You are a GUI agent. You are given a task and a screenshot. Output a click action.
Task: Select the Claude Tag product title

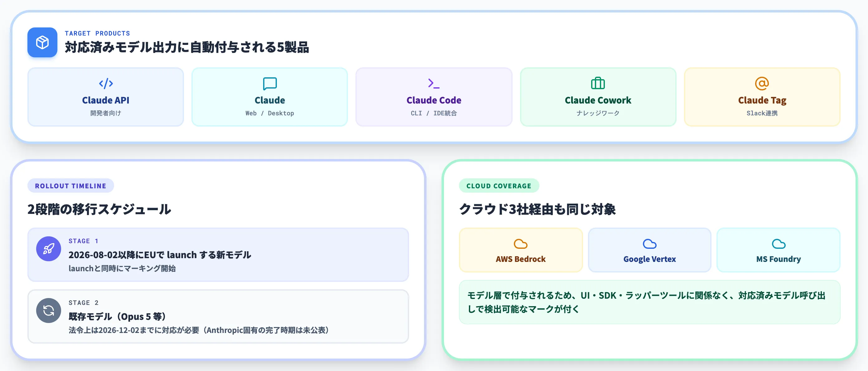(762, 100)
